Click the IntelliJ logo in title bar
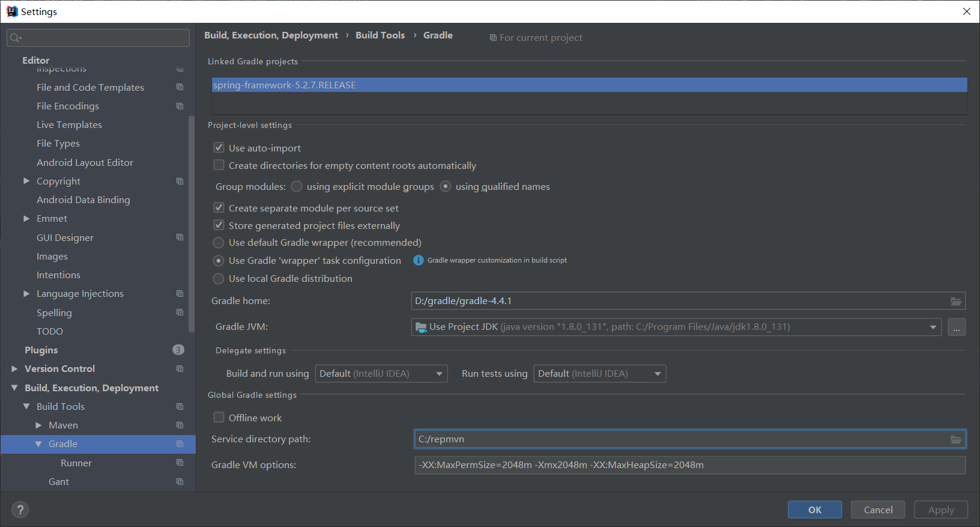Image resolution: width=980 pixels, height=527 pixels. (12, 11)
